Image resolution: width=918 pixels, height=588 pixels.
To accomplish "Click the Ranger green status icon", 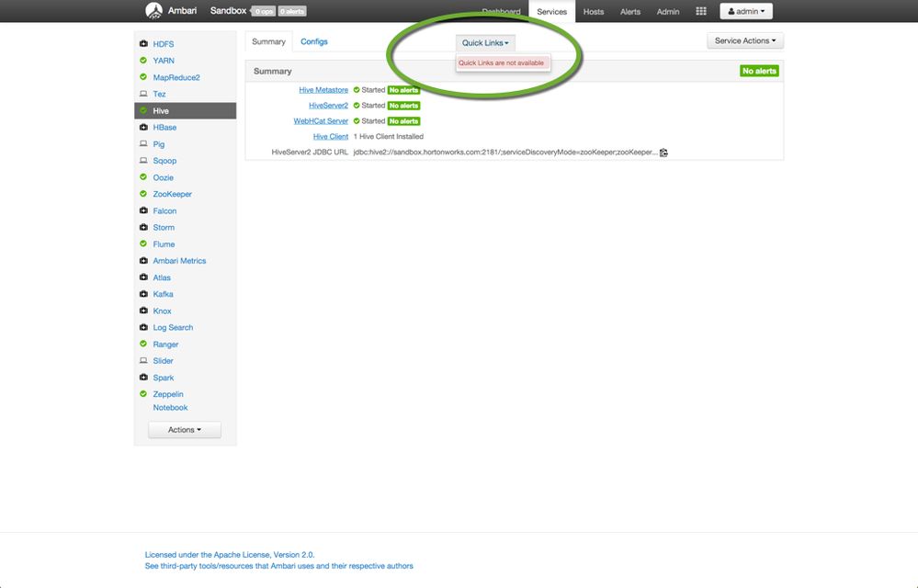I will 143,344.
